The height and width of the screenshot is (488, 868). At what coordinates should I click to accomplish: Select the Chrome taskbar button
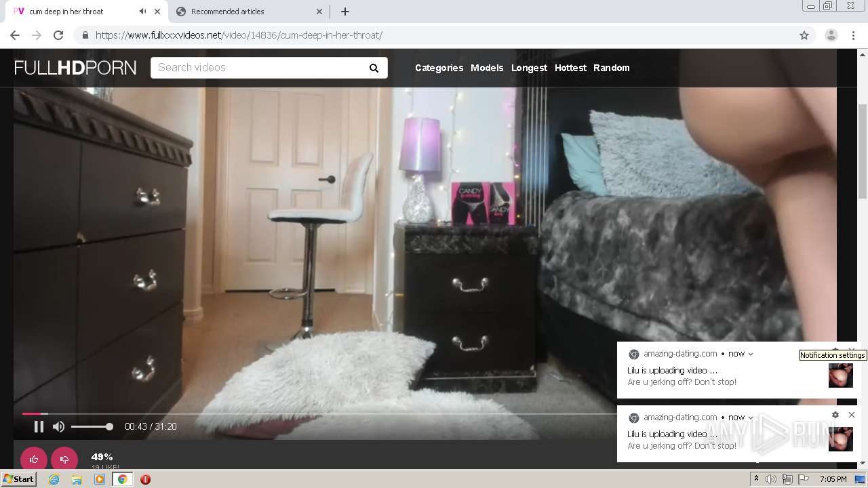point(123,479)
